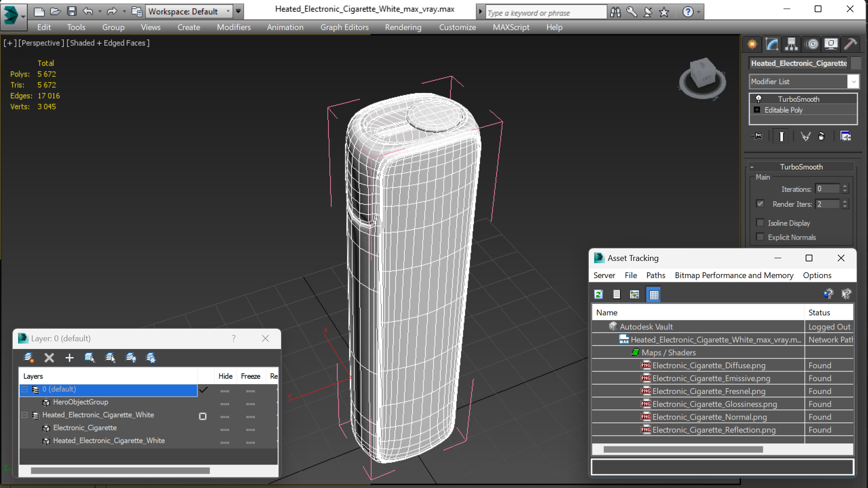Screen dimensions: 868x488
Task: Set Heated_Electronic_Cigarette_White layer as current
Action: click(203, 416)
